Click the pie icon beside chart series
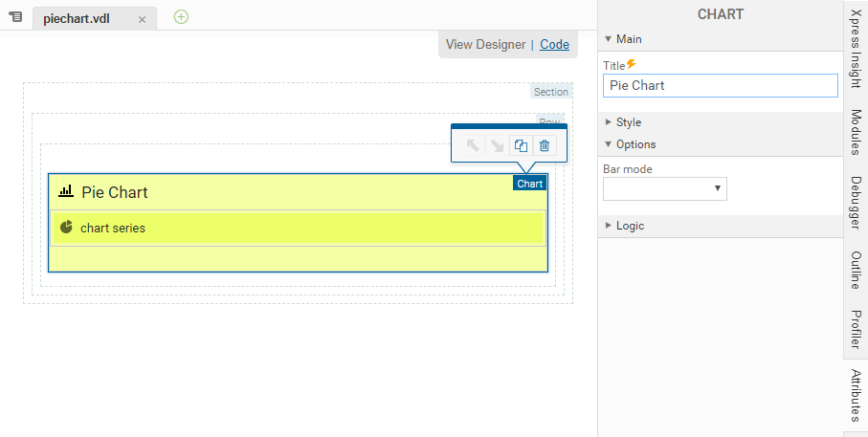 click(x=66, y=228)
